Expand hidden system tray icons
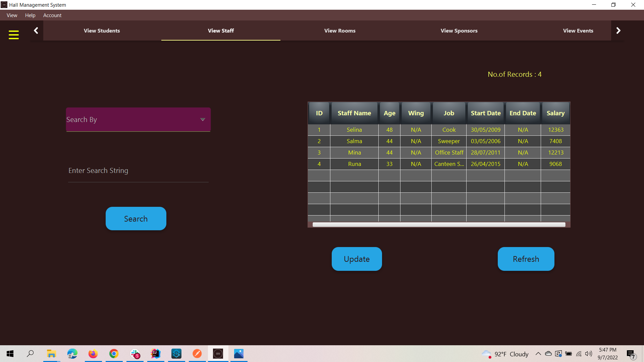This screenshot has height=362, width=644. click(538, 354)
